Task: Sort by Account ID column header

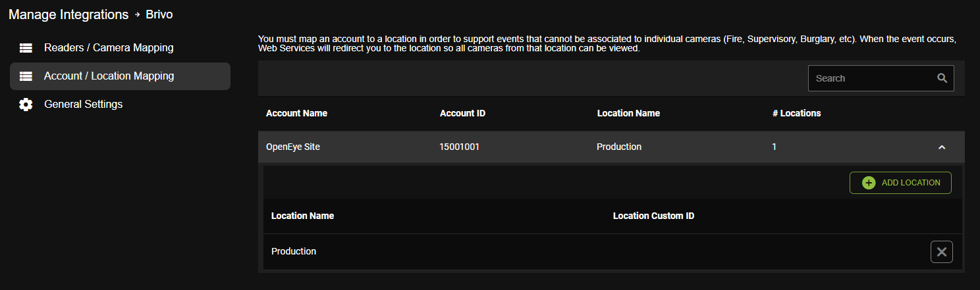Action: click(x=462, y=113)
